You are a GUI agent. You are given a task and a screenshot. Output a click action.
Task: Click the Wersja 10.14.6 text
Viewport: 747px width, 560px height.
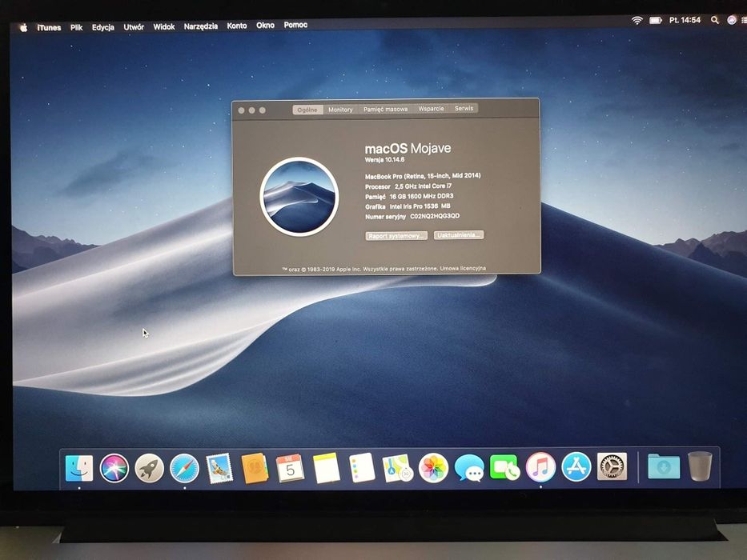coord(384,160)
